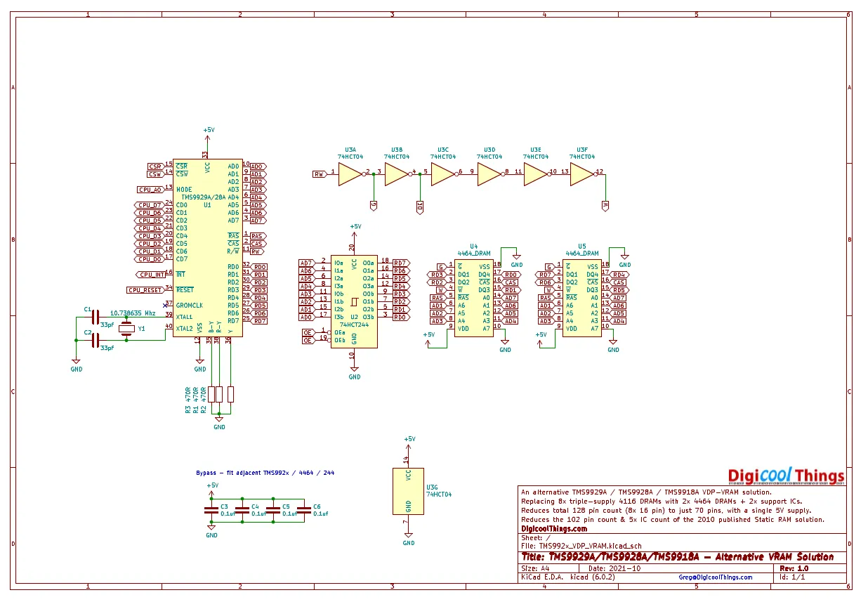Select the U3A 74HCT04 inverter symbol
Image resolution: width=868 pixels, height=602 pixels.
pyautogui.click(x=350, y=175)
